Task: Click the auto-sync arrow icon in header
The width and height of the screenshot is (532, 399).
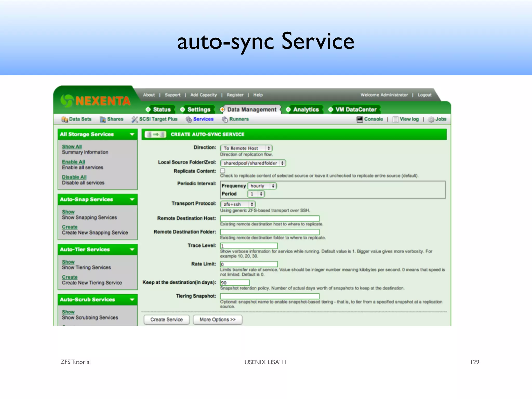Action: [155, 134]
